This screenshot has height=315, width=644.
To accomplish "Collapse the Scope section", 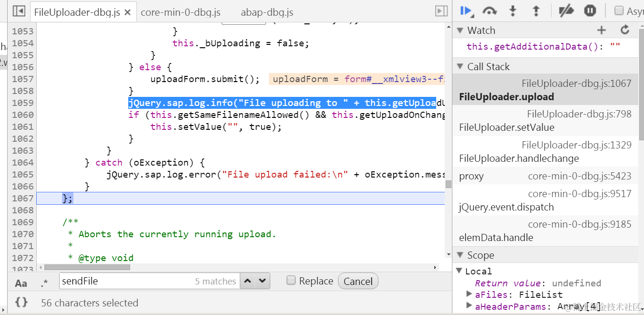I will point(460,255).
